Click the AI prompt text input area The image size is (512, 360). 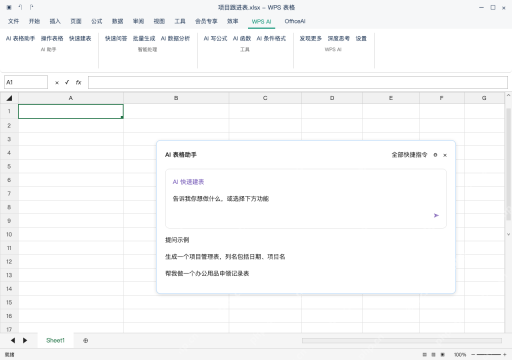[306, 199]
